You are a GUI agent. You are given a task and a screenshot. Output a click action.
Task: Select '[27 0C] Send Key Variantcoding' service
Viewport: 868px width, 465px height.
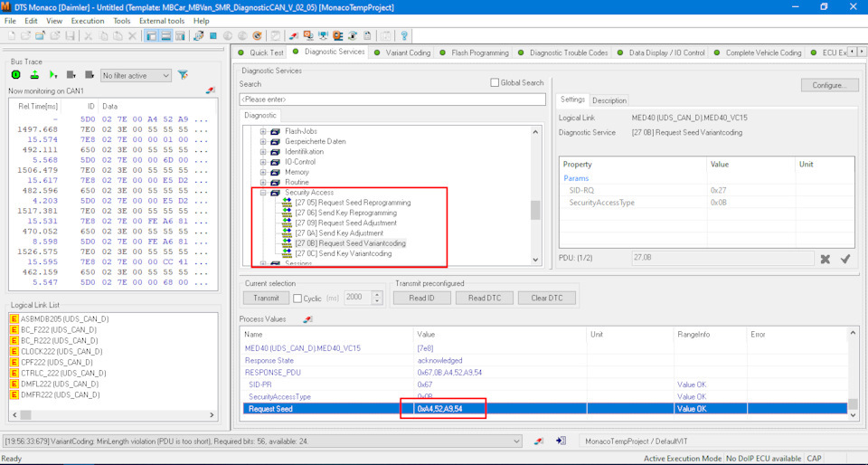click(x=343, y=253)
